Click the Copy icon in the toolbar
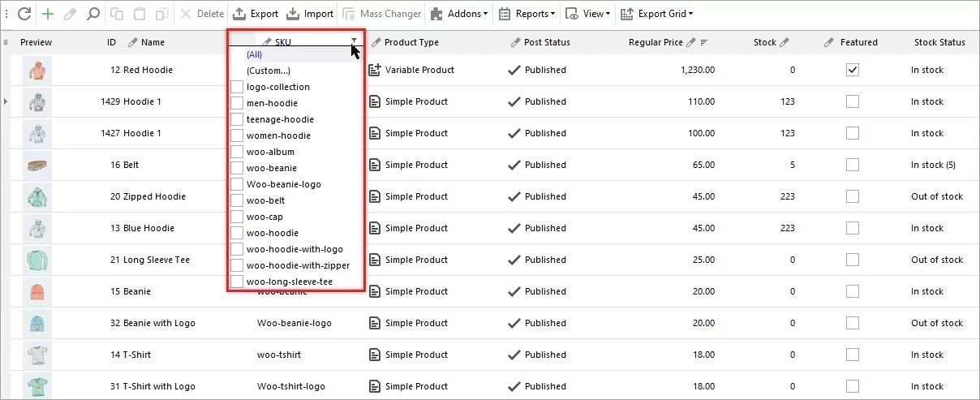The width and height of the screenshot is (980, 400). (x=117, y=14)
